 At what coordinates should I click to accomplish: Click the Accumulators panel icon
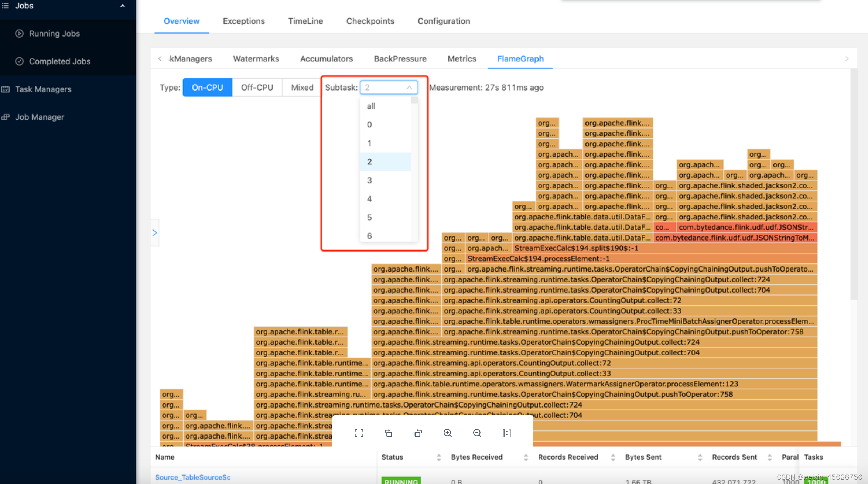click(327, 58)
